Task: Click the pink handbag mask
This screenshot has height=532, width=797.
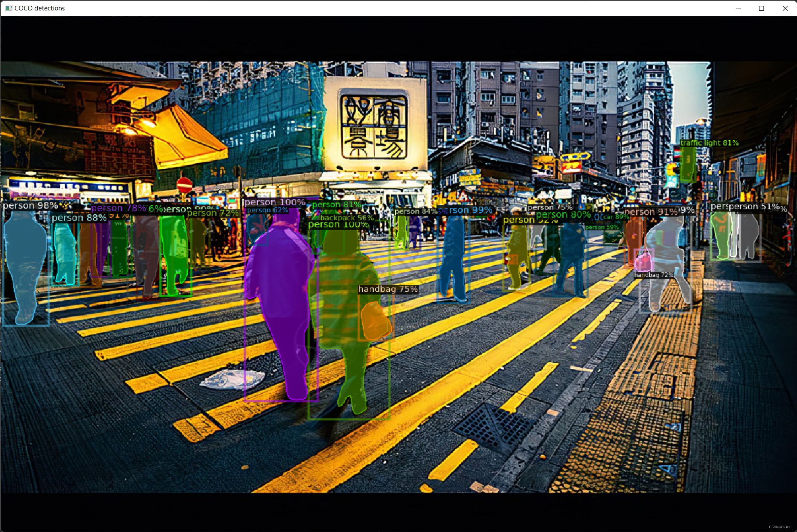Action: [x=643, y=261]
